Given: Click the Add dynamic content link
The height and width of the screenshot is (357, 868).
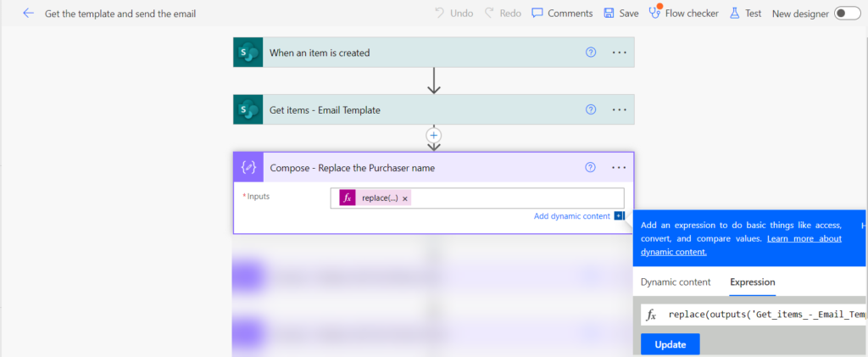Looking at the screenshot, I should 571,216.
